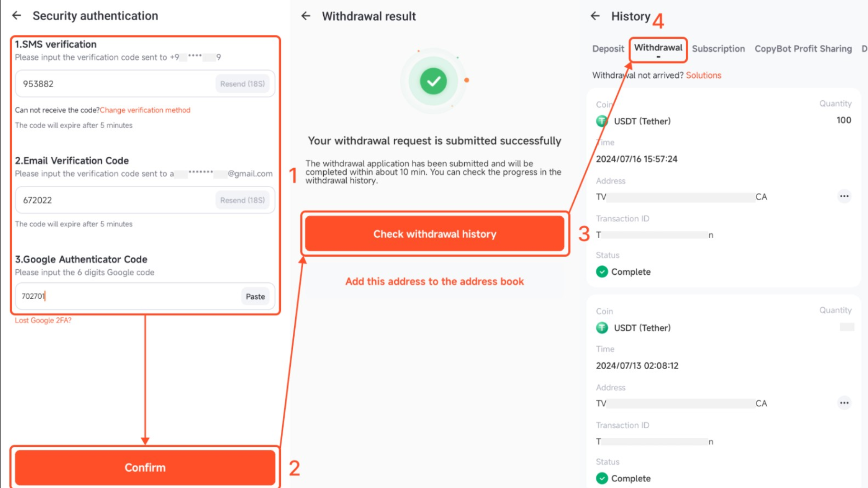Click Add this address to address book
This screenshot has height=488, width=868.
[x=434, y=281]
